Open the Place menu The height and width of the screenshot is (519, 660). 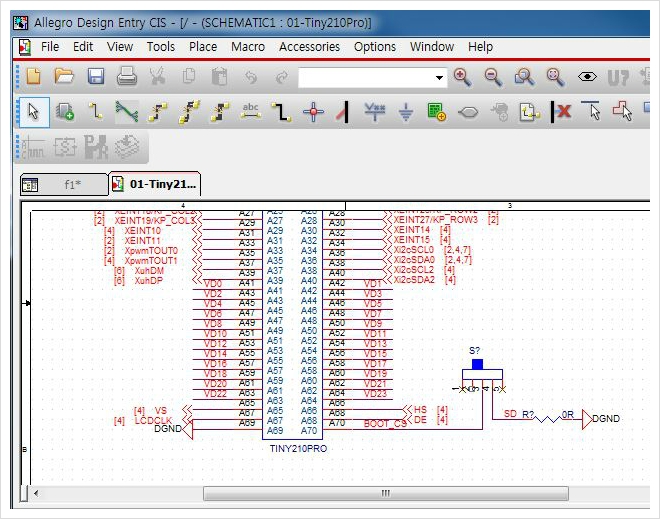coord(203,47)
